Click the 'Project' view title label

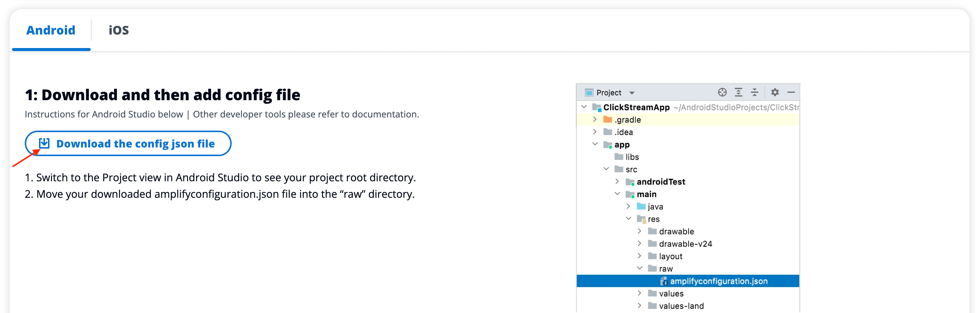608,93
